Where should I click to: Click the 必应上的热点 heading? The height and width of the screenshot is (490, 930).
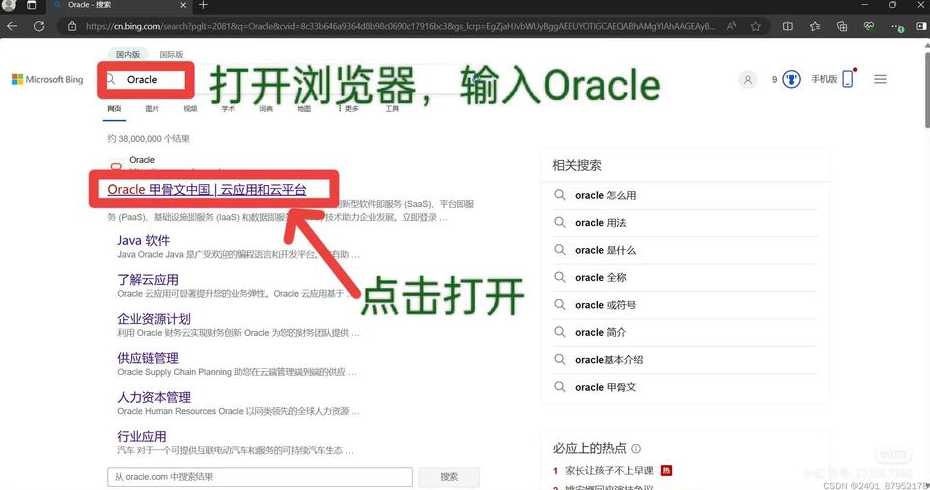pos(589,448)
